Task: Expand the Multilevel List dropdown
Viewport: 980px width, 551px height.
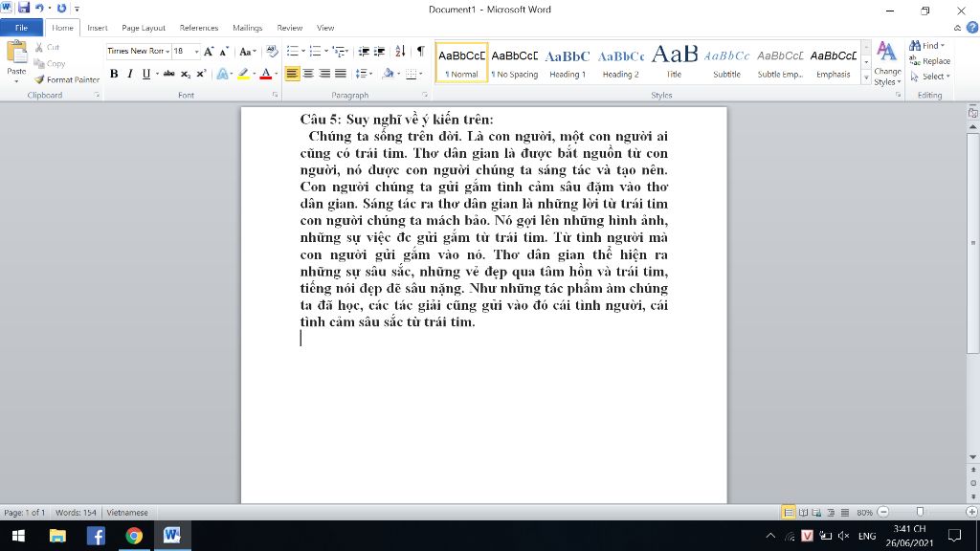Action: 348,52
